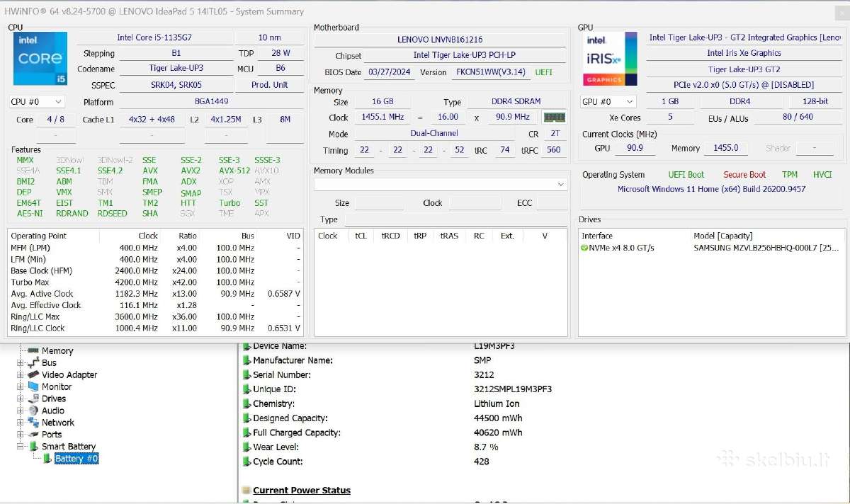Click the Drives icon in the tree
Image resolution: width=850 pixels, height=504 pixels.
tap(33, 399)
